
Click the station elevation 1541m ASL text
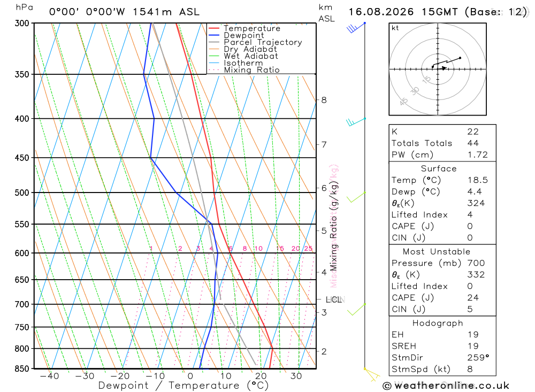click(166, 12)
